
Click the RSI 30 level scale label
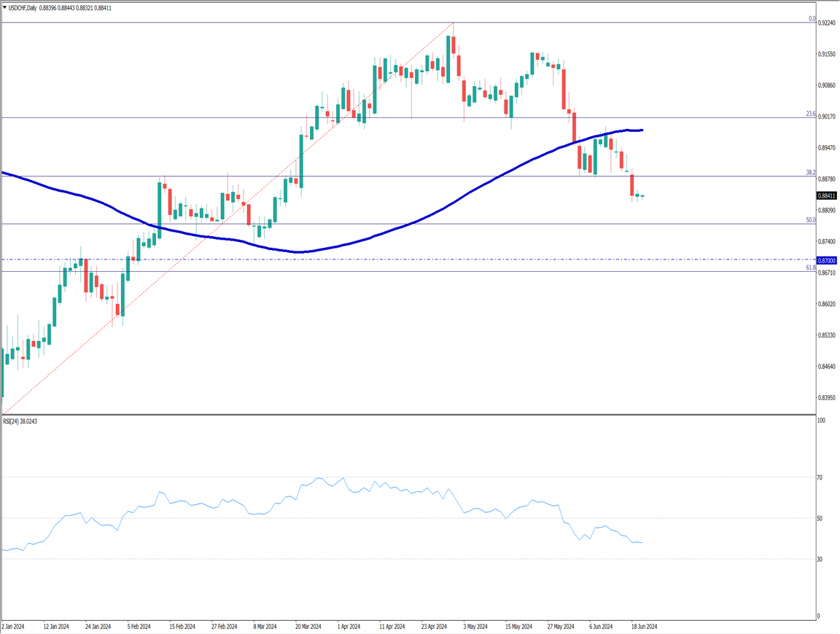pyautogui.click(x=820, y=559)
